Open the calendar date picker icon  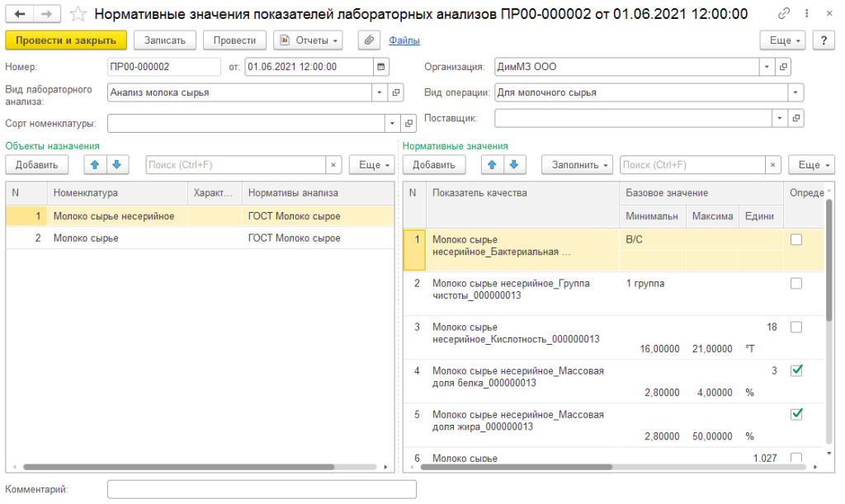380,67
